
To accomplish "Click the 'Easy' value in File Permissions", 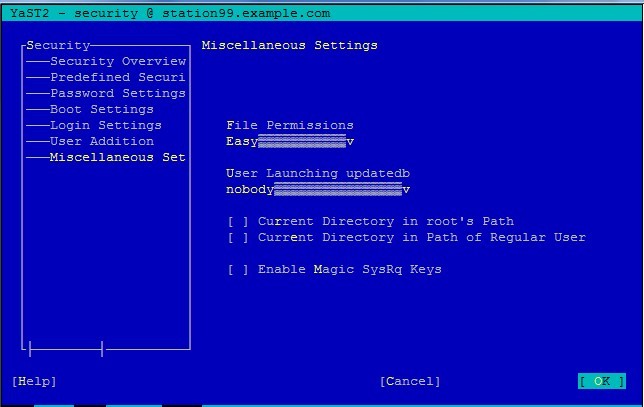I will (242, 141).
